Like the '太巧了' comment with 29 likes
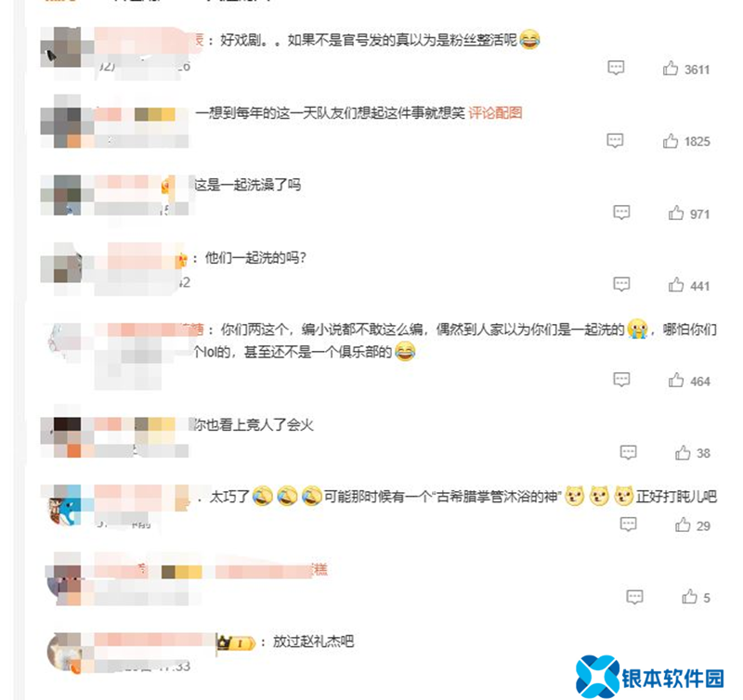743x700 pixels. pyautogui.click(x=683, y=525)
